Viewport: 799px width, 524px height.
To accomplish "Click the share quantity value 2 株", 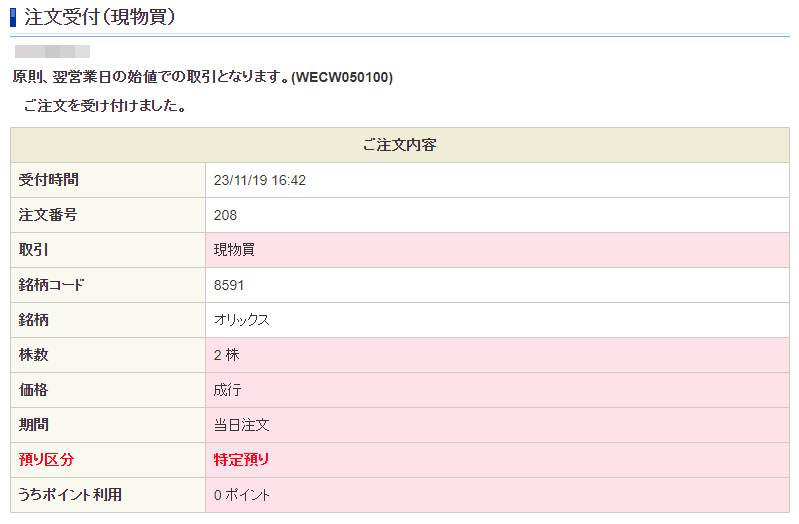I will [226, 355].
